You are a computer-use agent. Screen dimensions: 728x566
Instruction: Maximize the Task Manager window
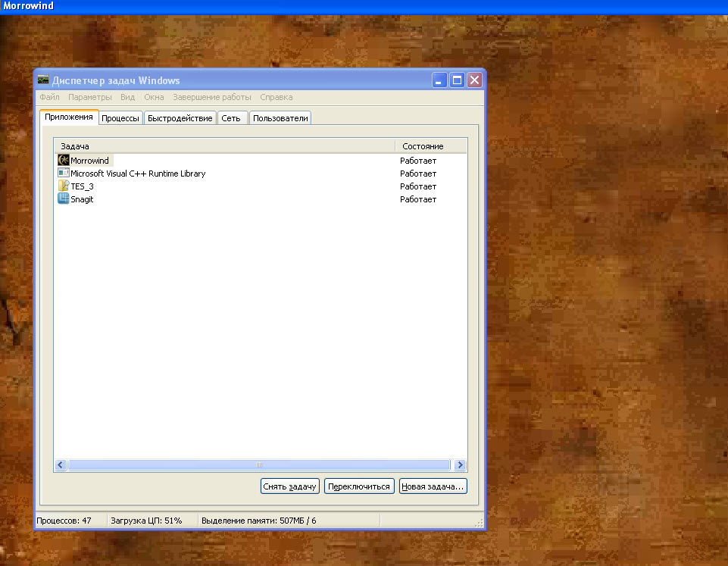[x=457, y=80]
